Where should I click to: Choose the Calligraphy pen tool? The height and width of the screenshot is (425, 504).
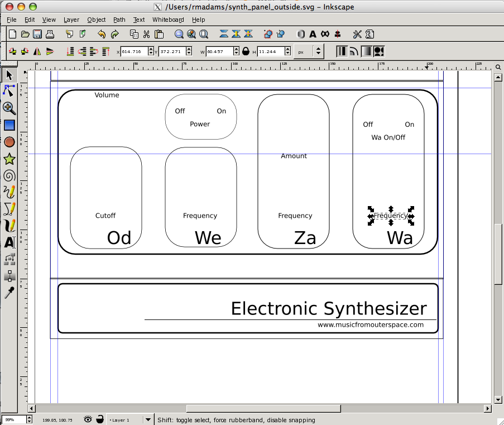[x=9, y=226]
